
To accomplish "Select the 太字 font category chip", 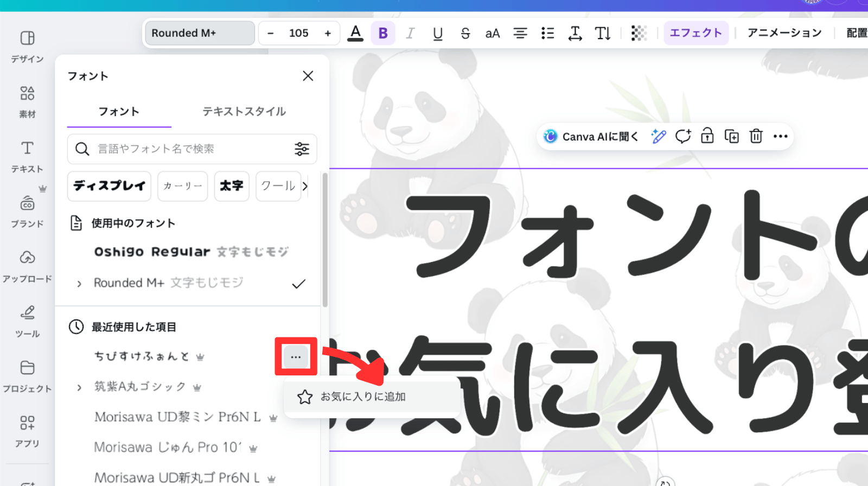I will [x=232, y=186].
